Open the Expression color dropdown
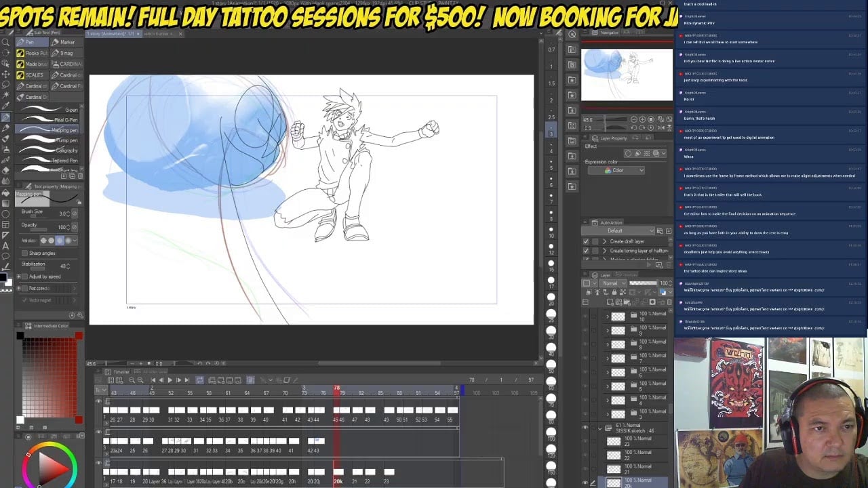 coord(616,170)
